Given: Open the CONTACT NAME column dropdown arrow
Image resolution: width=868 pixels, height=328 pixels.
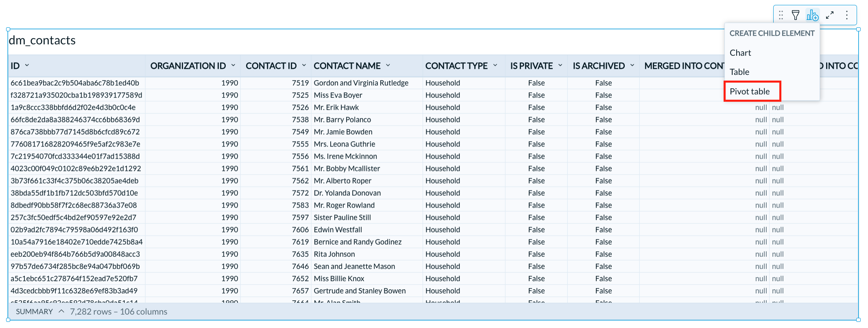Looking at the screenshot, I should coord(388,65).
